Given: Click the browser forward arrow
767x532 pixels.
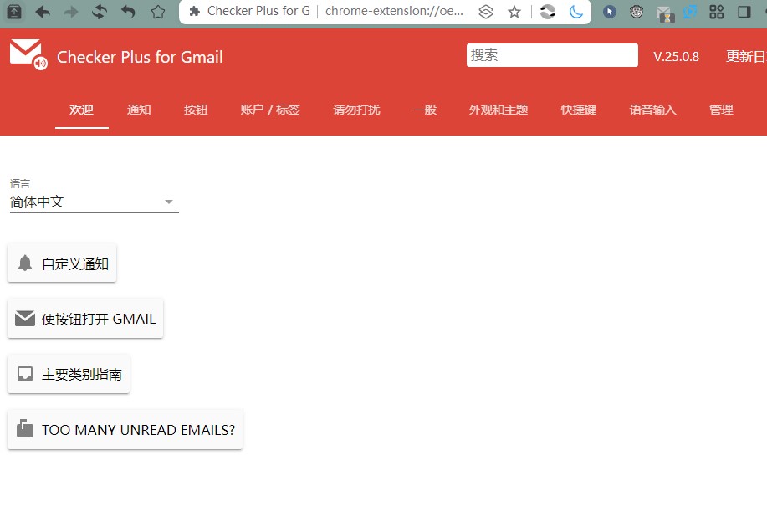Looking at the screenshot, I should (71, 12).
